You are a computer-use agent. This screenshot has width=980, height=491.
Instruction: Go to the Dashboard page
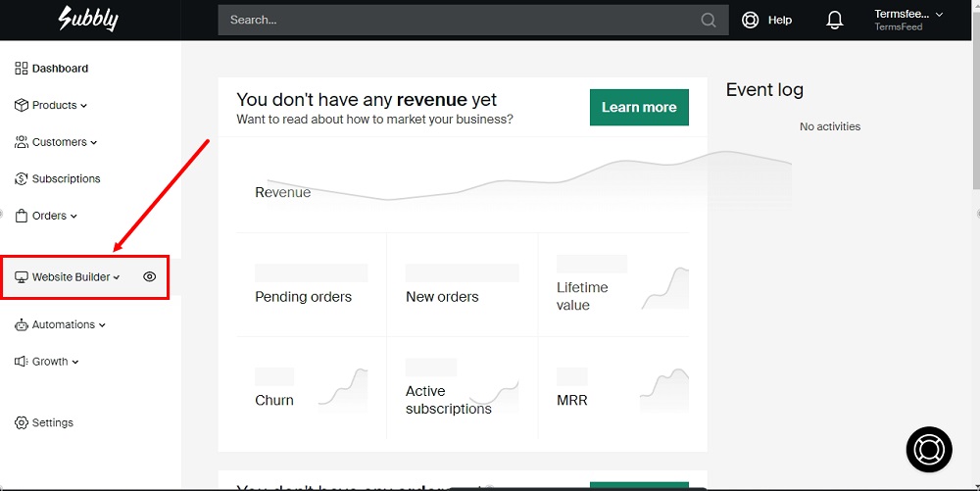pyautogui.click(x=60, y=69)
